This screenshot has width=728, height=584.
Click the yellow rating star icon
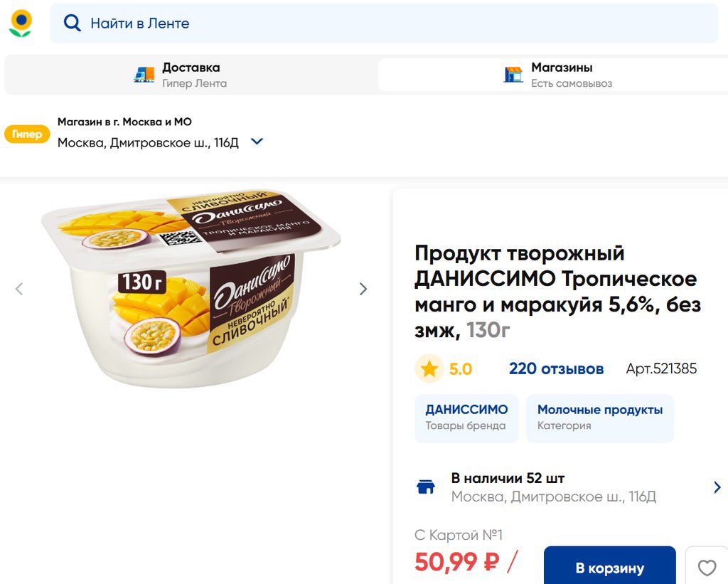pyautogui.click(x=429, y=368)
